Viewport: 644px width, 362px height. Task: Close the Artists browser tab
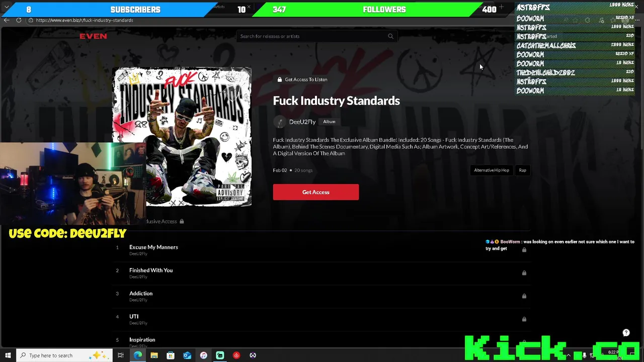[x=249, y=7]
